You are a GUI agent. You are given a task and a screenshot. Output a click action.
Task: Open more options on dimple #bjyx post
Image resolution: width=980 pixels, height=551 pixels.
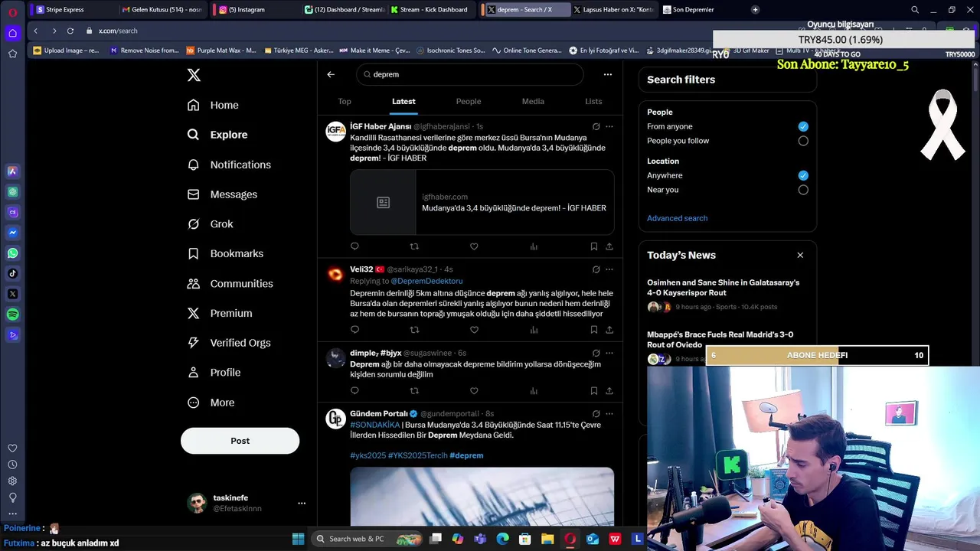(x=609, y=353)
